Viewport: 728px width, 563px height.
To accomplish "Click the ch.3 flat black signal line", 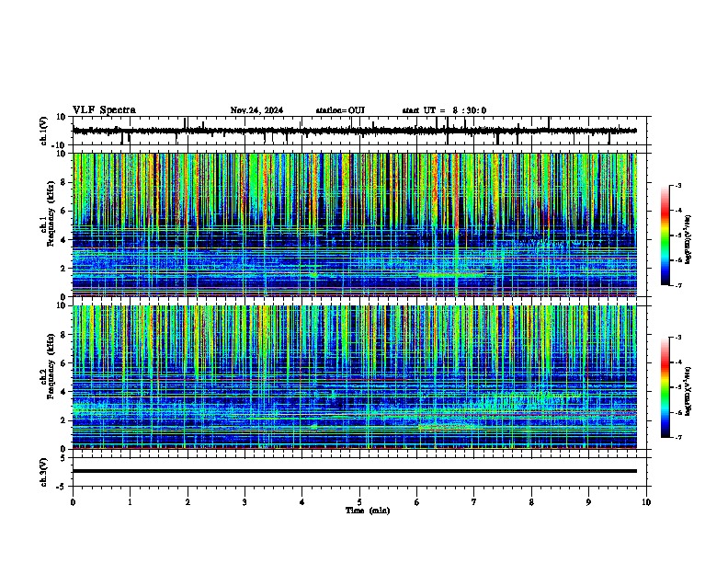I will click(354, 471).
